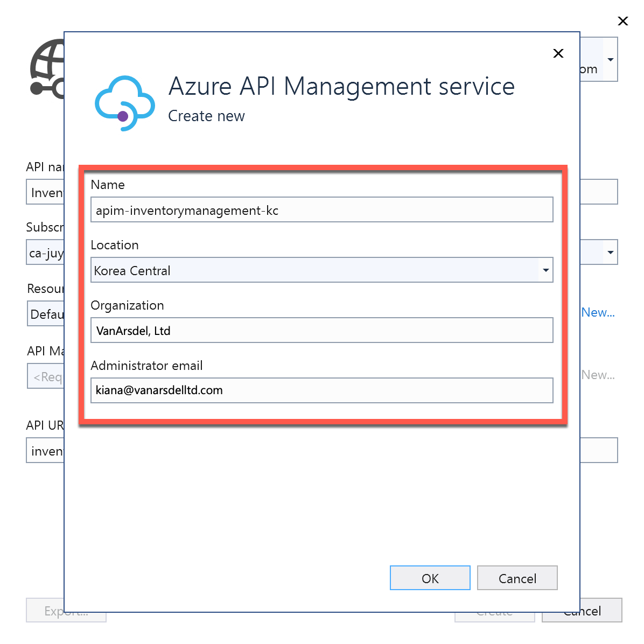The height and width of the screenshot is (644, 644).
Task: Click OK to create the APIM service
Action: click(x=430, y=578)
